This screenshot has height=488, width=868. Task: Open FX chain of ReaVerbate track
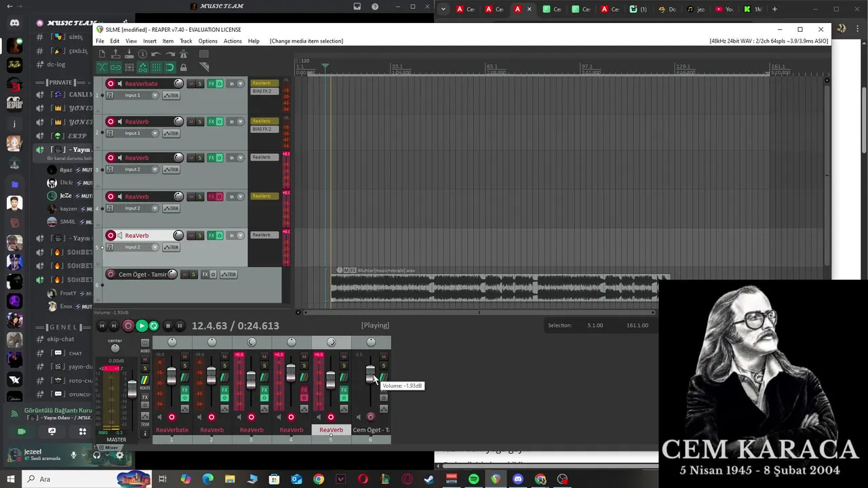[x=212, y=83]
